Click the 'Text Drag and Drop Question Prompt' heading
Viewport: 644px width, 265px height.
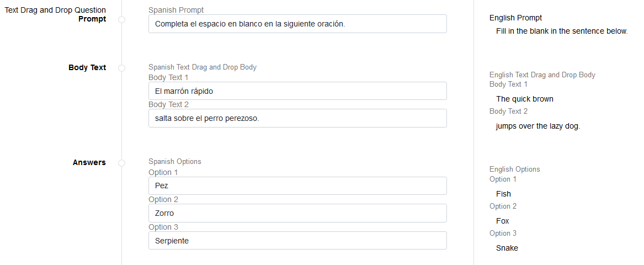[55, 14]
